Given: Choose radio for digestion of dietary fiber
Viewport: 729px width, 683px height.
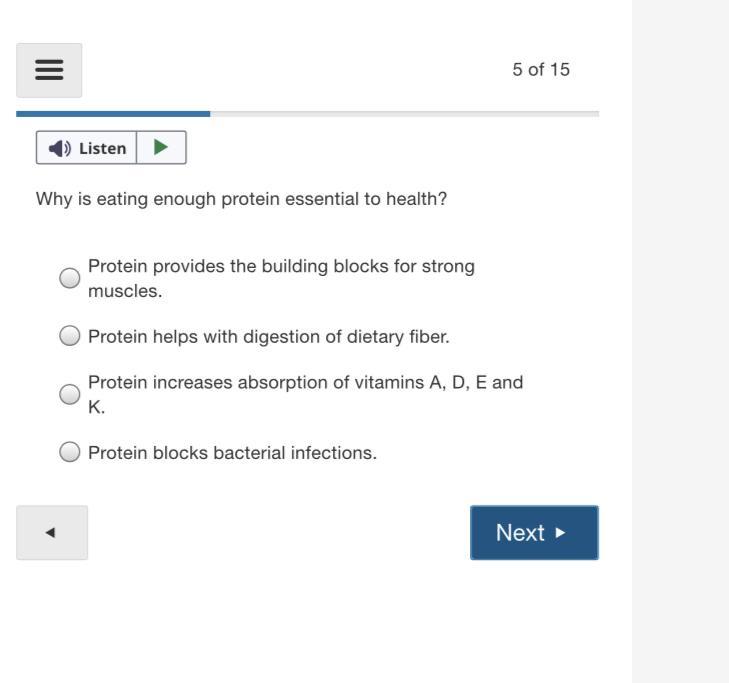Looking at the screenshot, I should click(70, 336).
